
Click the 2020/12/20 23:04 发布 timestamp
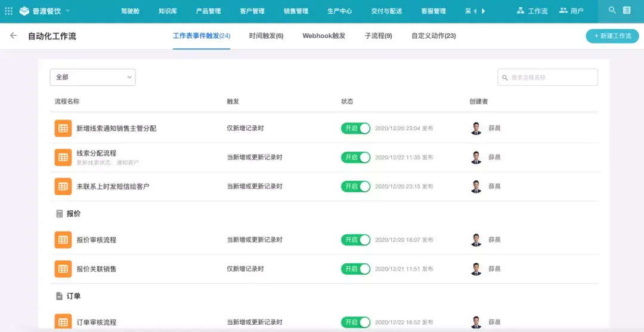click(404, 128)
